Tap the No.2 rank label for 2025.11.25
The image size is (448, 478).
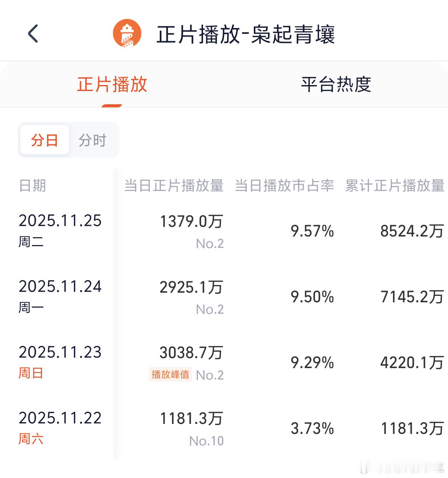[x=210, y=243]
